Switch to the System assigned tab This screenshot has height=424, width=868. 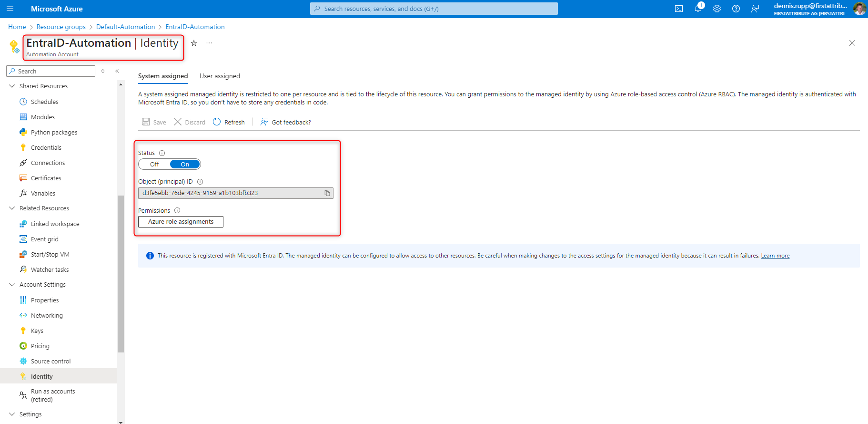(163, 76)
